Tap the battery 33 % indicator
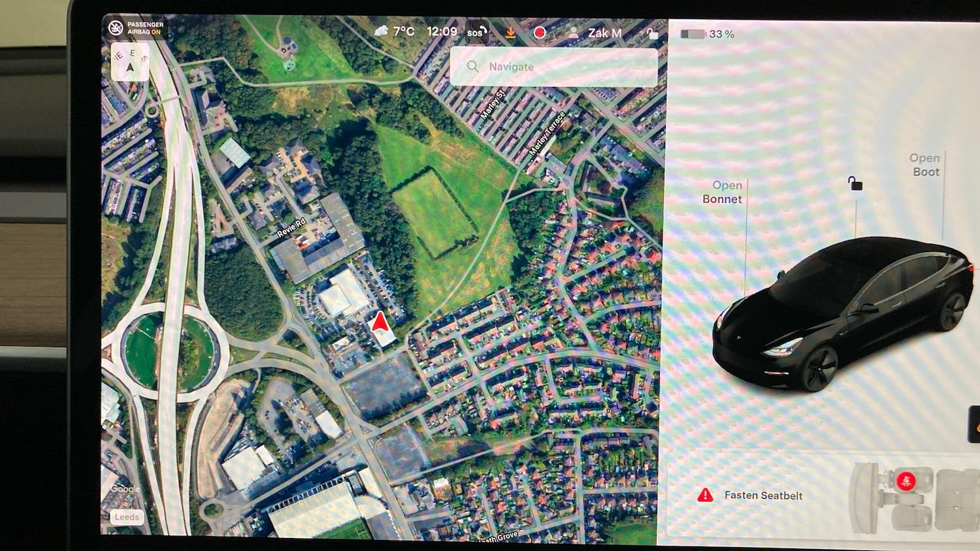The width and height of the screenshot is (980, 551). click(x=708, y=34)
